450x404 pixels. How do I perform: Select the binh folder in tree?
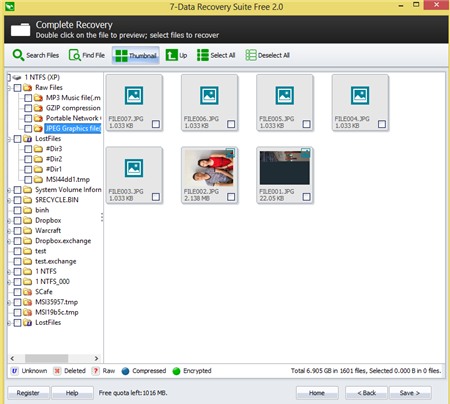(x=42, y=210)
